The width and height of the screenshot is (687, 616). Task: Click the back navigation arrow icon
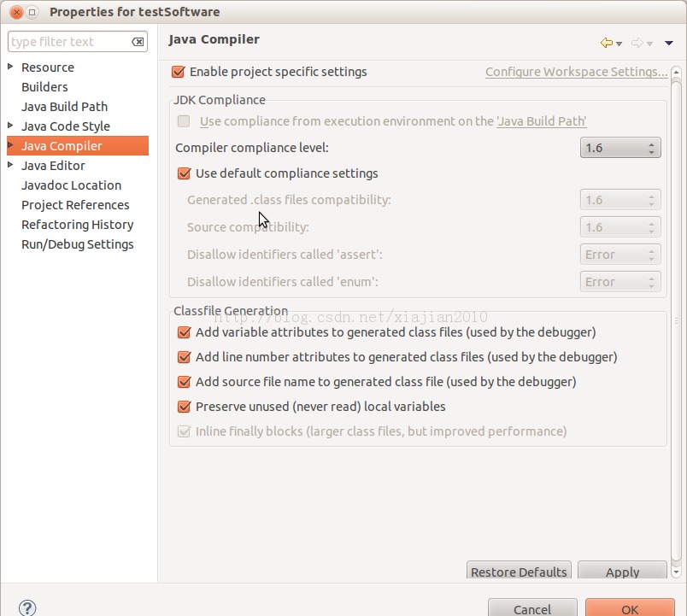(x=606, y=43)
